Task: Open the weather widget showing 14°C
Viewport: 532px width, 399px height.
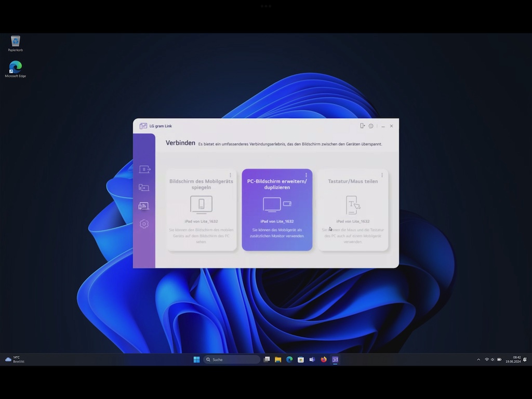Action: [15, 360]
